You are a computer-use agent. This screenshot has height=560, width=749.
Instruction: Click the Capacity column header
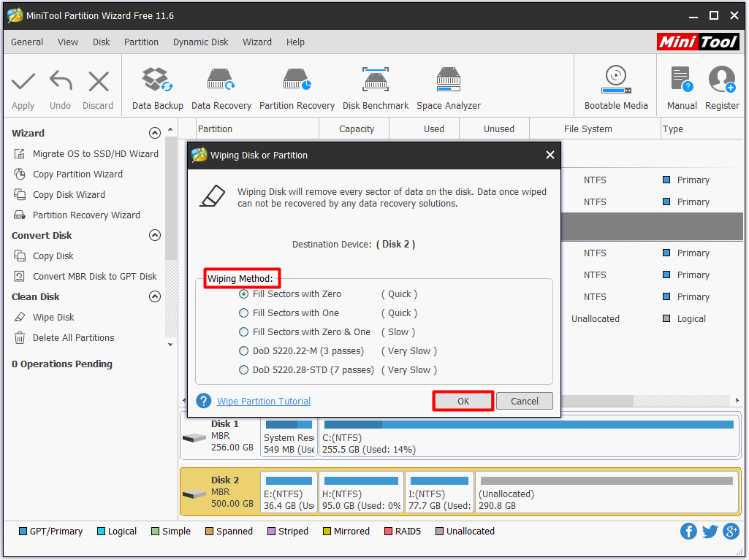pos(354,129)
